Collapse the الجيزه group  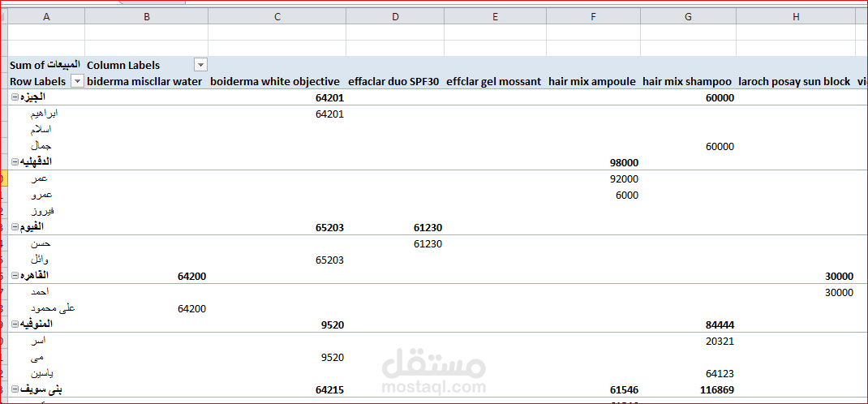(14, 98)
